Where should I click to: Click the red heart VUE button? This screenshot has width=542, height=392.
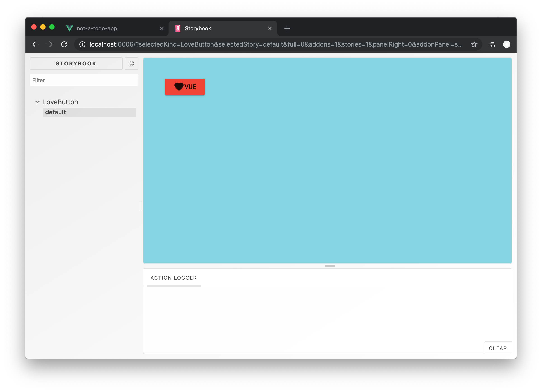click(185, 87)
